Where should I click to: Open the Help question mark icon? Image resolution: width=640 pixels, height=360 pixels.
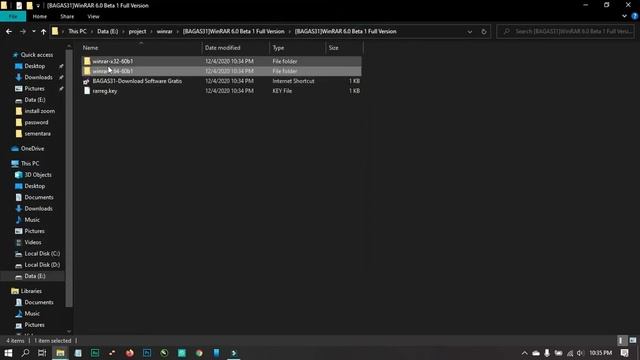pyautogui.click(x=634, y=16)
